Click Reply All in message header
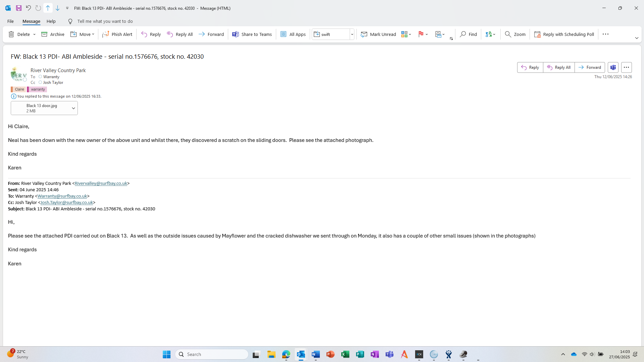644x362 pixels. coord(559,67)
